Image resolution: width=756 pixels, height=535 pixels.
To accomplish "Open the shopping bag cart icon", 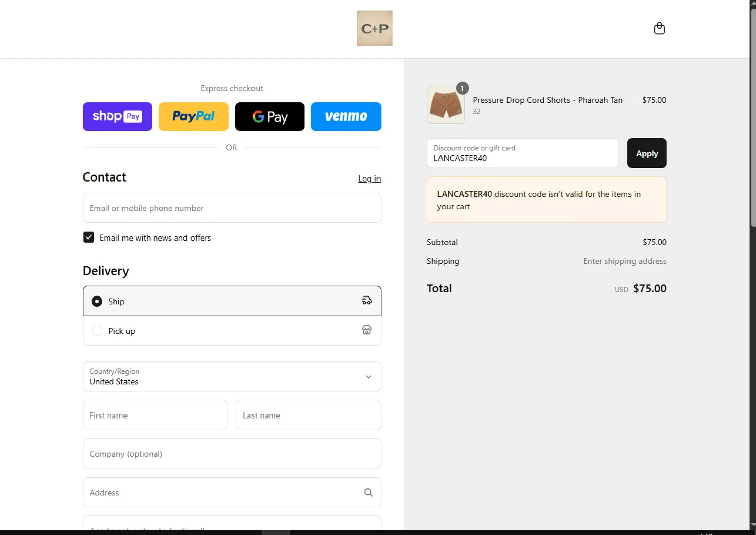I will [659, 28].
